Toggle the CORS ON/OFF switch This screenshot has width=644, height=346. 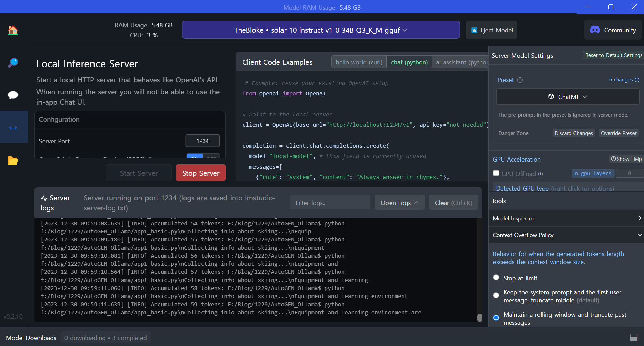coord(203,156)
